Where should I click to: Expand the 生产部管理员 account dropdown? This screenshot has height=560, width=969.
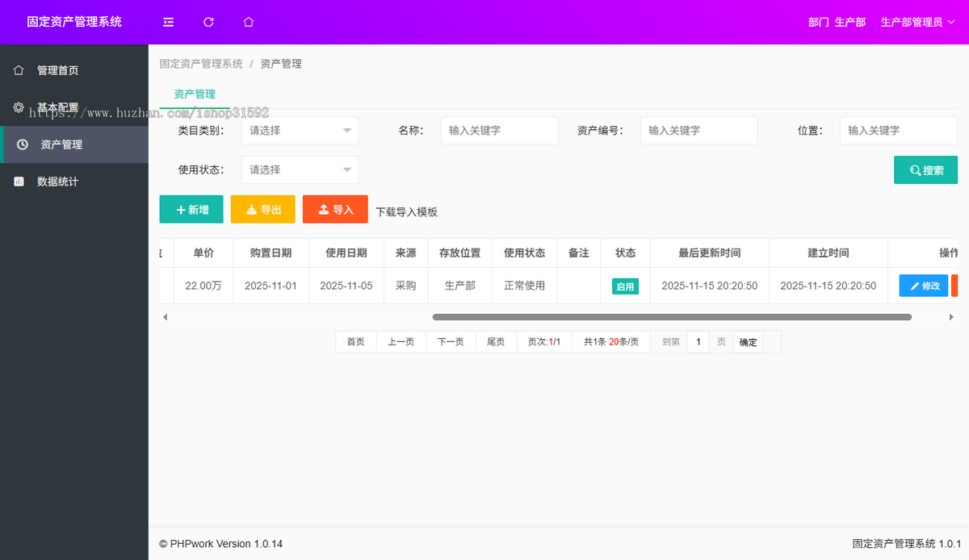click(918, 22)
